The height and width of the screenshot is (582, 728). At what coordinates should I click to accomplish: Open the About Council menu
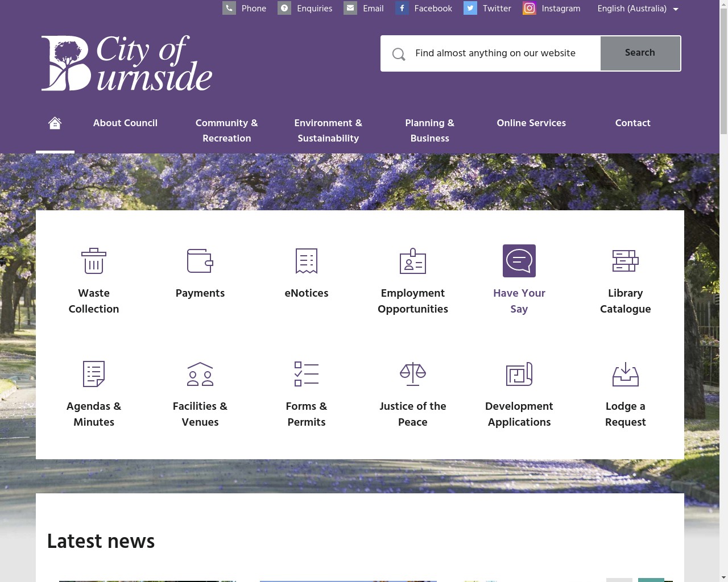tap(125, 123)
